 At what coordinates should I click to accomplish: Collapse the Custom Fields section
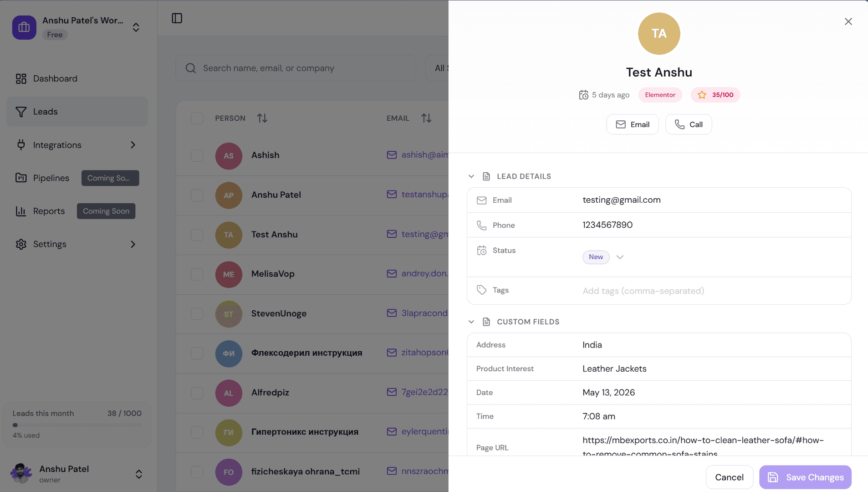[471, 322]
